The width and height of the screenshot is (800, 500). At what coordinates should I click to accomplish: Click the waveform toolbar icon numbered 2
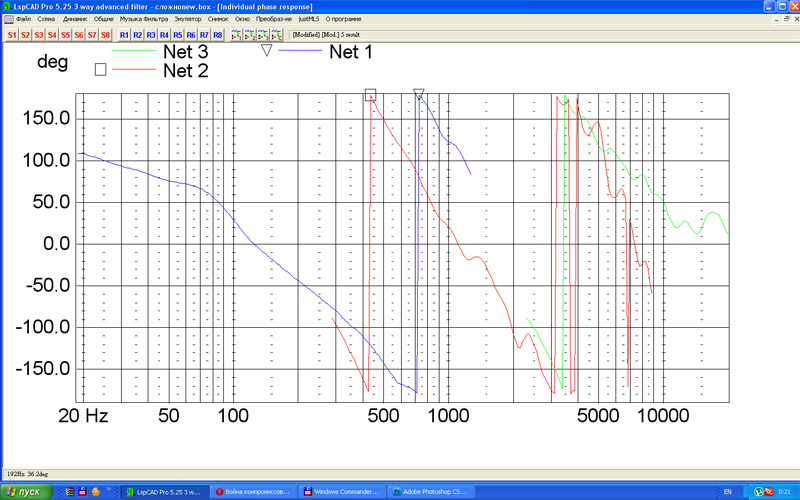tap(249, 35)
